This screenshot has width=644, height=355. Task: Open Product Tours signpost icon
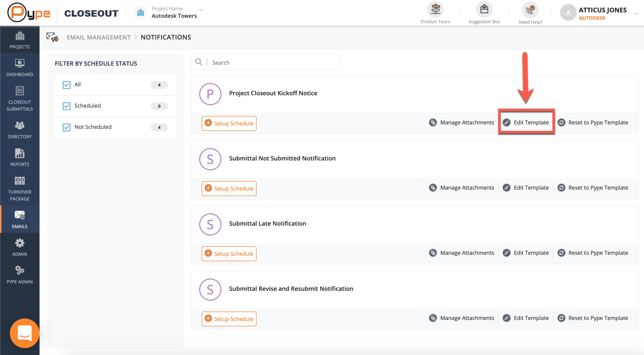[x=435, y=9]
